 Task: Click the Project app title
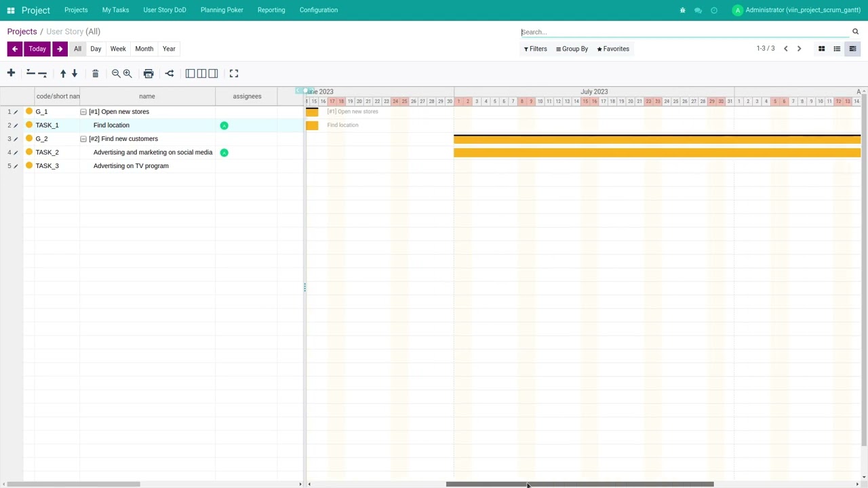[36, 10]
